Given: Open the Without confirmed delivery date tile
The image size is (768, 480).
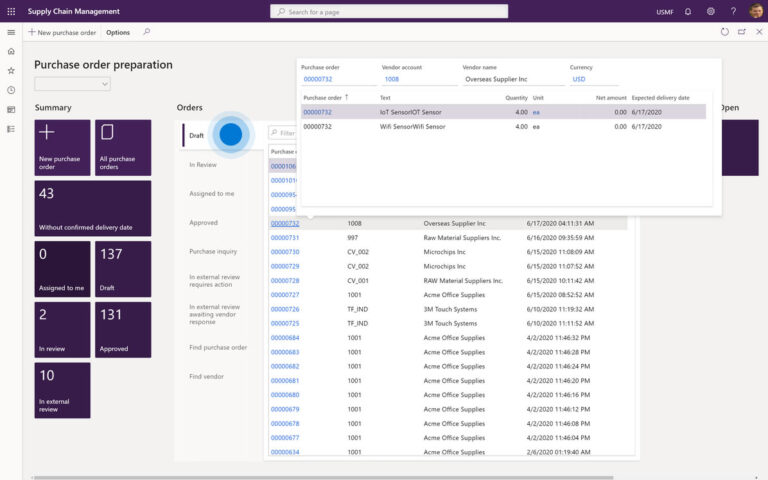Looking at the screenshot, I should tap(93, 208).
